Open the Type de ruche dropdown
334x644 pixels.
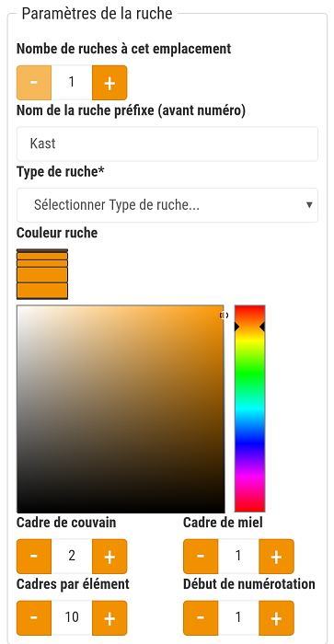tap(167, 205)
